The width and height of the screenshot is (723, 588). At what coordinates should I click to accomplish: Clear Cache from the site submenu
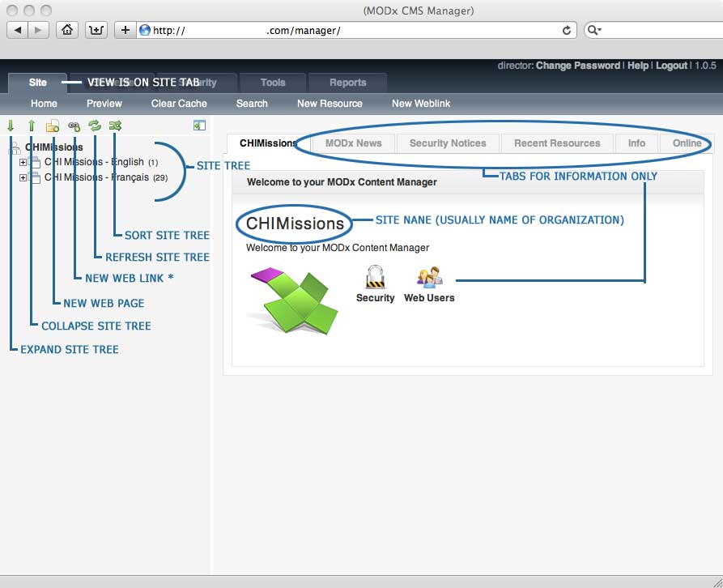(179, 104)
